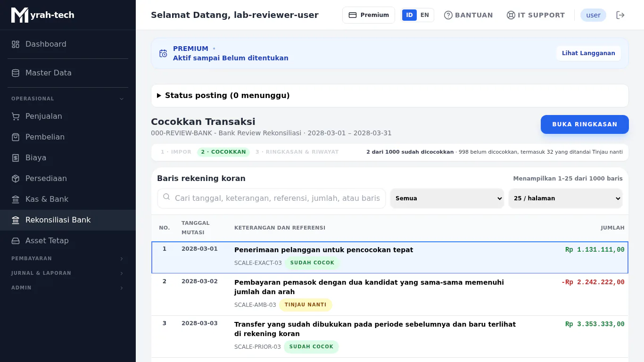The height and width of the screenshot is (362, 644).
Task: Click the JUMLAH column header
Action: (x=612, y=228)
